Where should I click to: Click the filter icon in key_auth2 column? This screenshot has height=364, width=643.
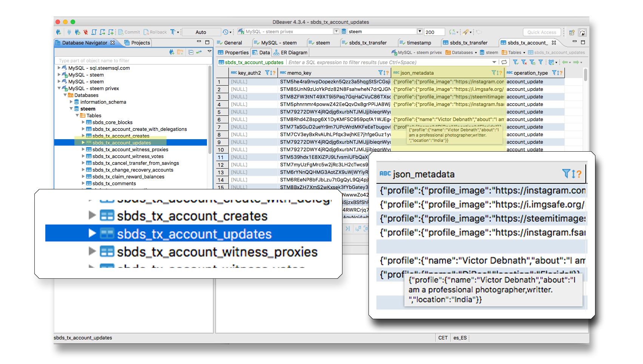pos(267,73)
